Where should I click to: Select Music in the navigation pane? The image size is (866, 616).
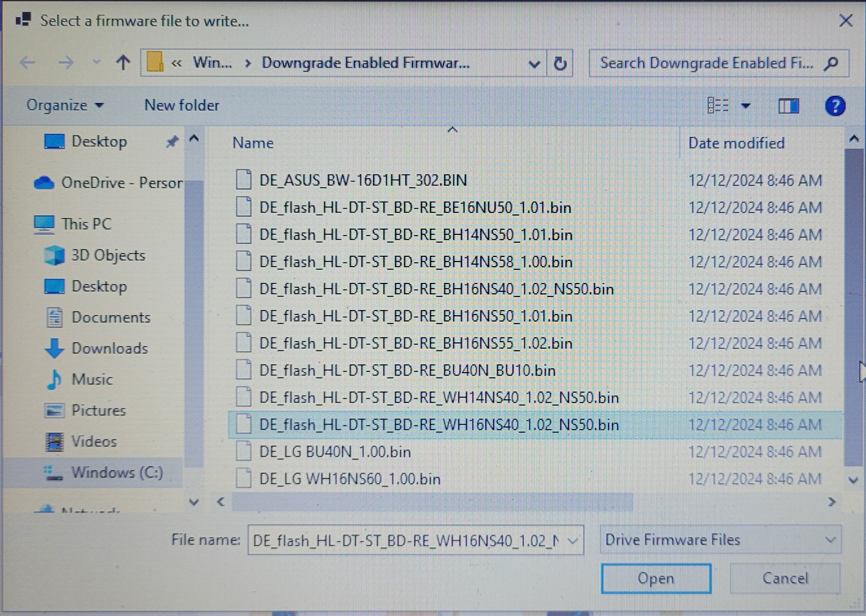point(92,379)
